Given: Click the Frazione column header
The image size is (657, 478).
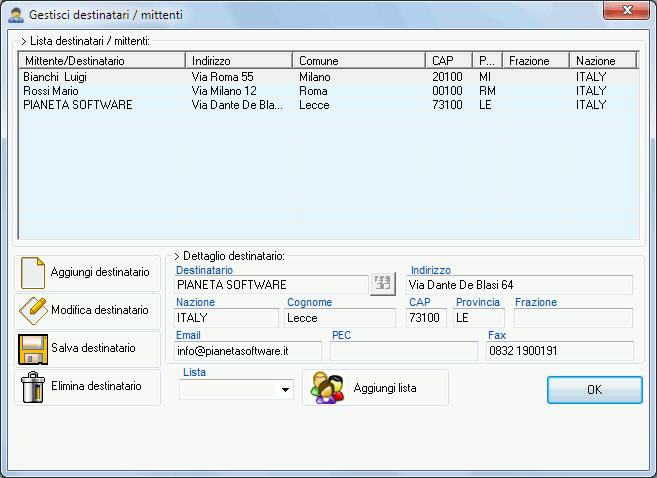Looking at the screenshot, I should pyautogui.click(x=536, y=61).
